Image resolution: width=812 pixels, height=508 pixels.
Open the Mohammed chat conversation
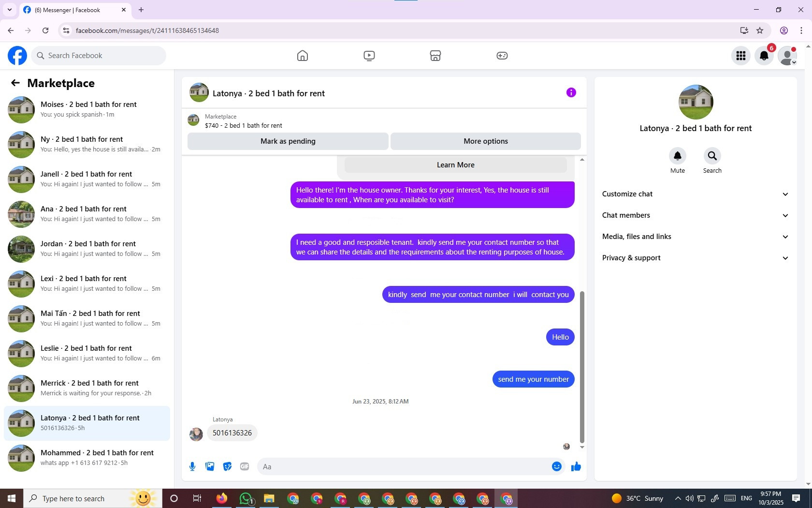(87, 458)
